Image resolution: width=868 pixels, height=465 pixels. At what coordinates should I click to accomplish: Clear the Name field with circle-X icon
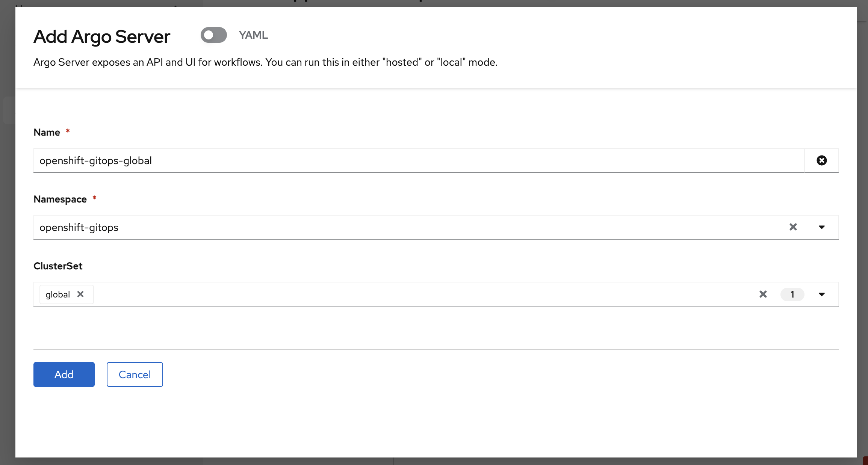[821, 160]
